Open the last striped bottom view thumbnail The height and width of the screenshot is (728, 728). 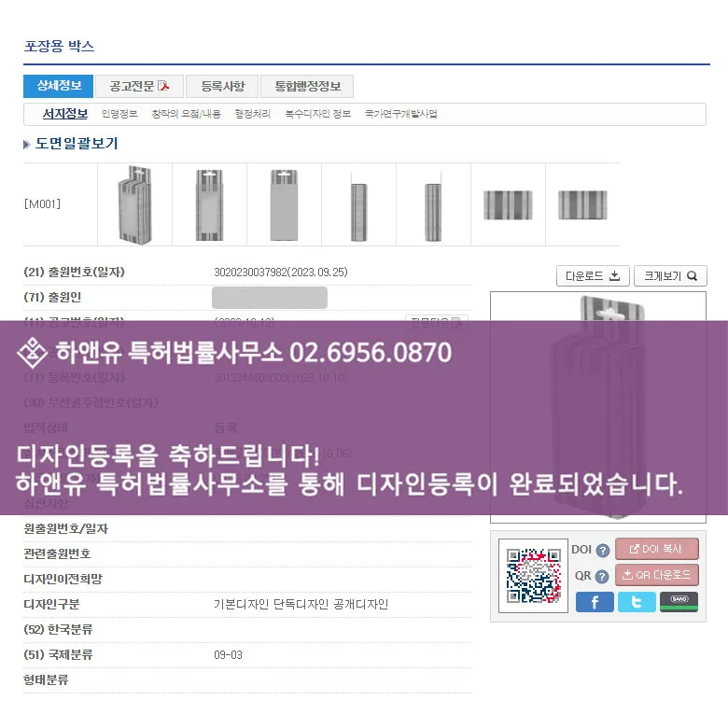pos(582,204)
